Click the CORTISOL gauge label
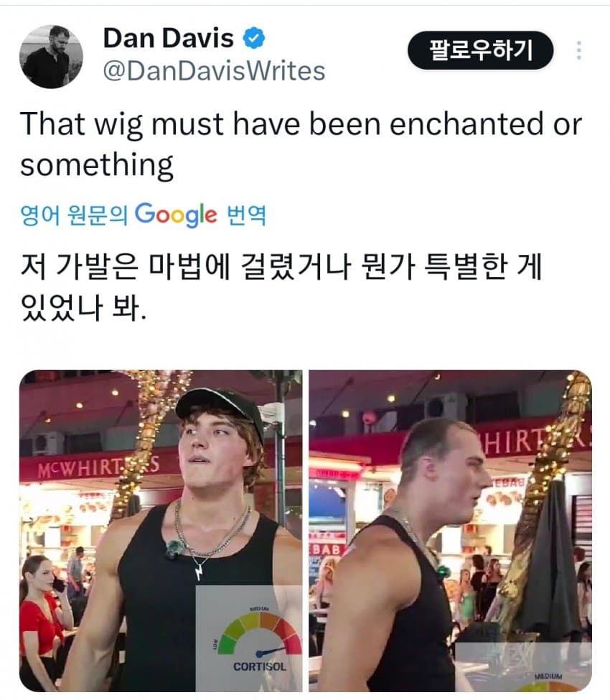 [x=259, y=666]
